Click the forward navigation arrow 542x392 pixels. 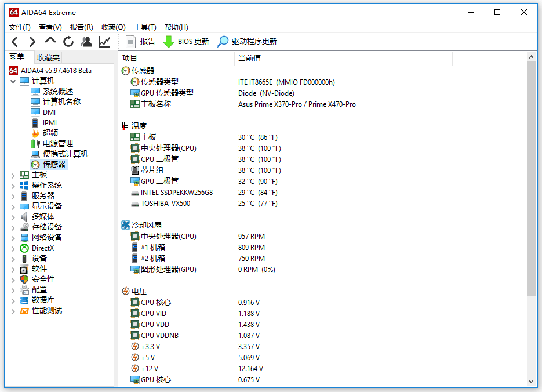point(32,42)
